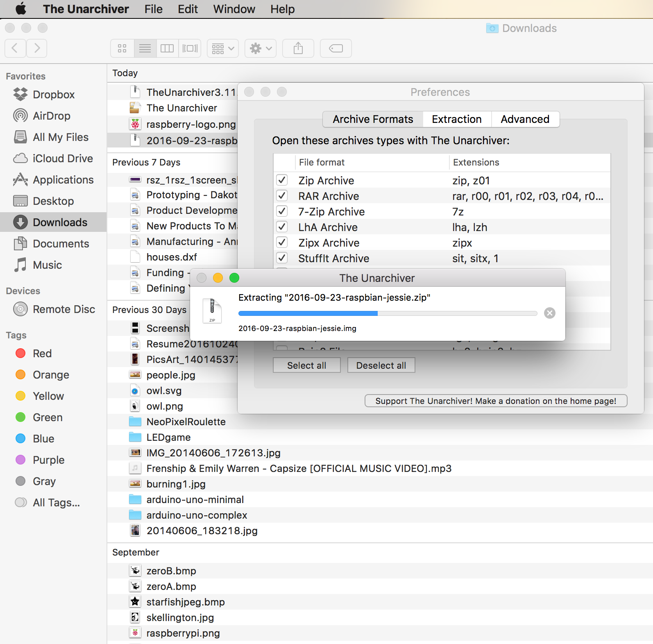653x644 pixels.
Task: Click the Select all button
Action: pos(307,365)
